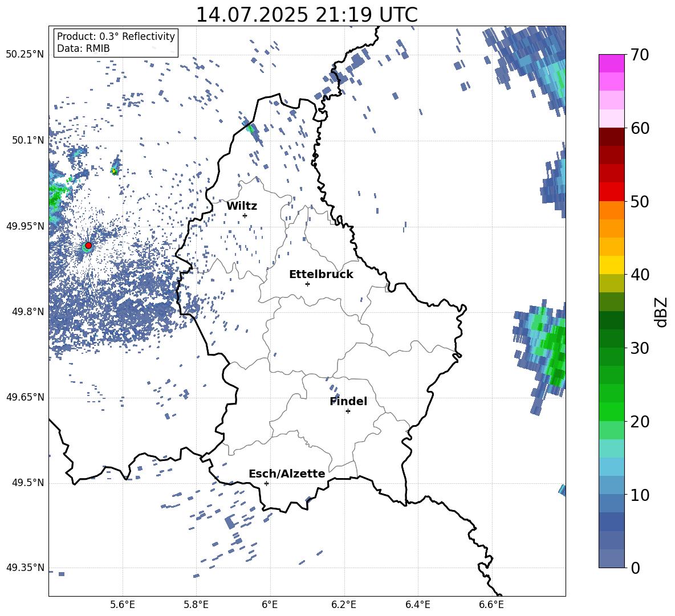Click the colorbar tick label 40

pyautogui.click(x=640, y=275)
